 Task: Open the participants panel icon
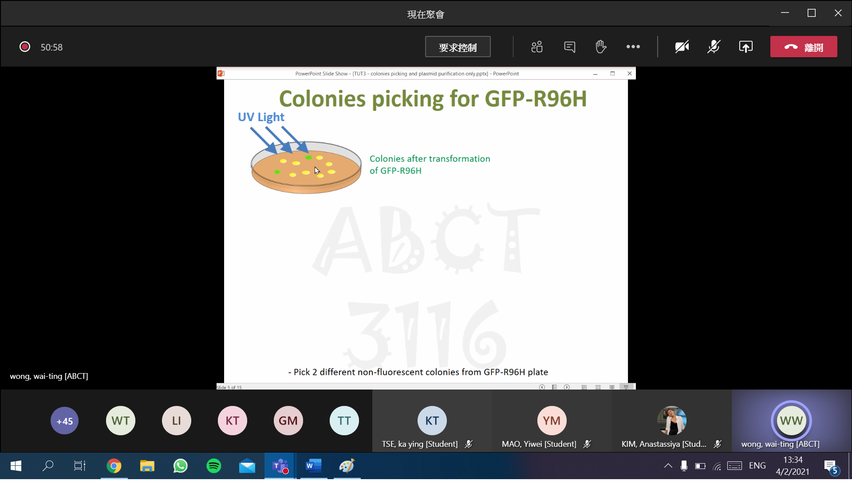537,47
